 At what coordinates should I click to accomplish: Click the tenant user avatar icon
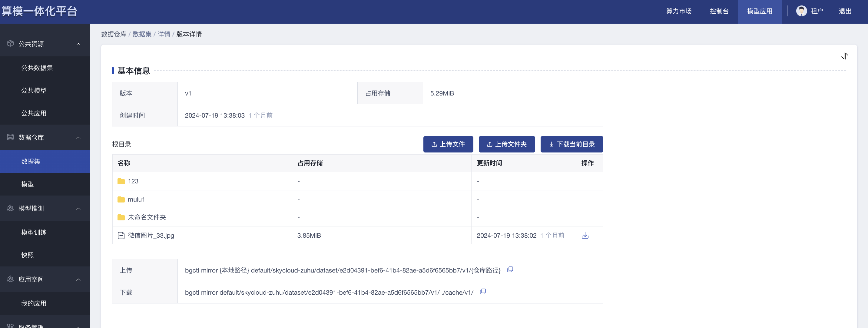[801, 11]
